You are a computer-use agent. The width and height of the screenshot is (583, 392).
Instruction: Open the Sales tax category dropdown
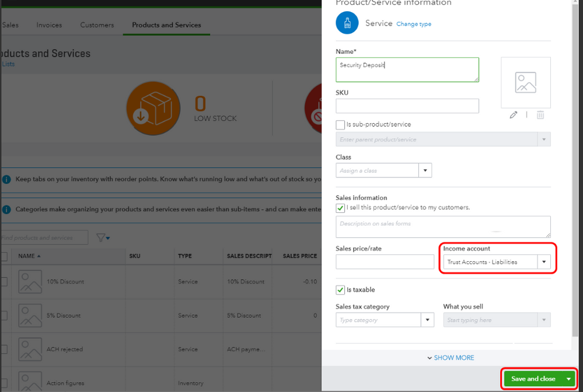click(x=428, y=320)
